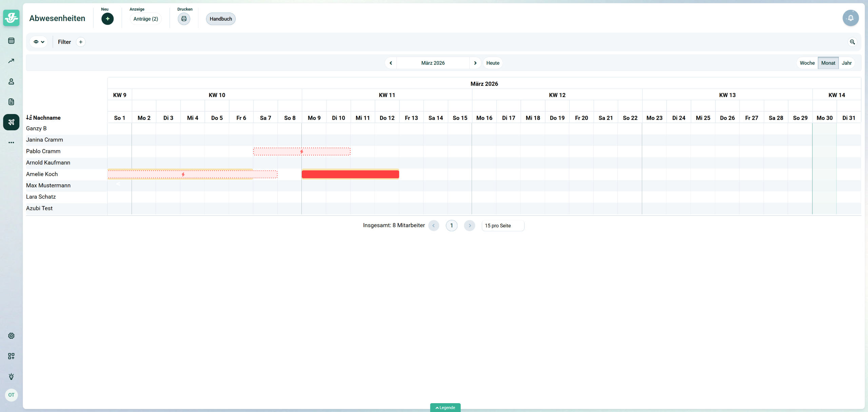
Task: Show Anträge (2) requests
Action: [x=145, y=19]
